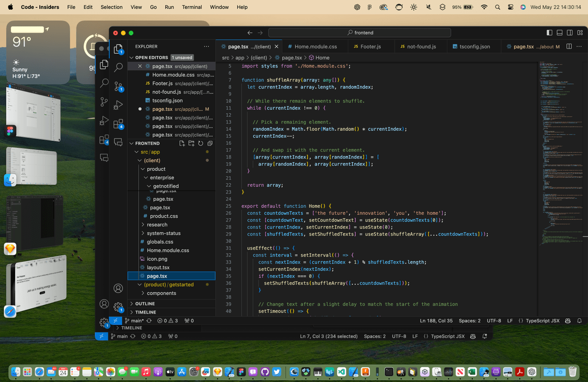Open remote window indicator in front status bar
The height and width of the screenshot is (382, 588).
pos(115,321)
